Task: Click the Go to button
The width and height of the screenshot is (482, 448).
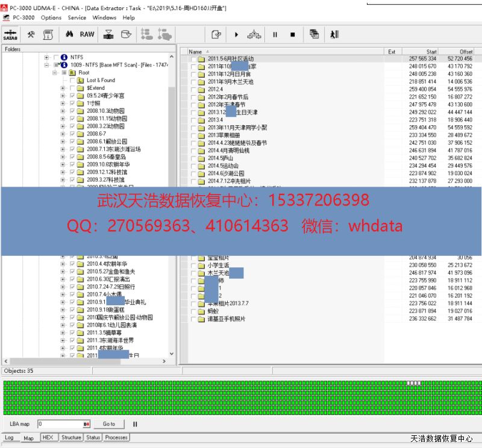Action: (x=108, y=424)
